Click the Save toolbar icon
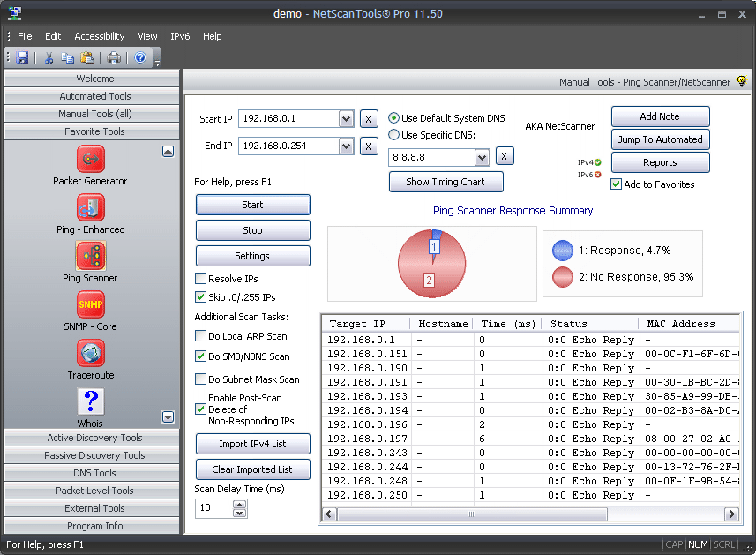 coord(22,58)
